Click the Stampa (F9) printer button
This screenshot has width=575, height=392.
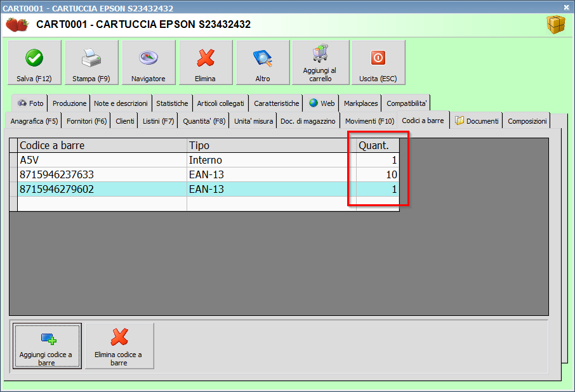(91, 62)
